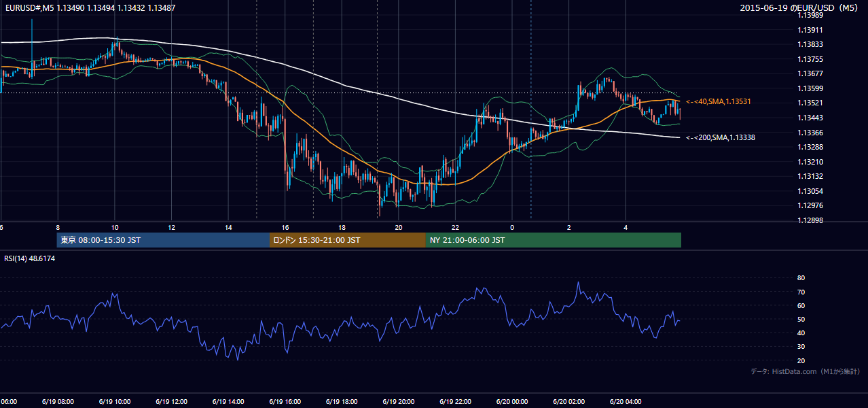The width and height of the screenshot is (868, 408).
Task: Click the 6/19 10:00 time label
Action: point(114,401)
